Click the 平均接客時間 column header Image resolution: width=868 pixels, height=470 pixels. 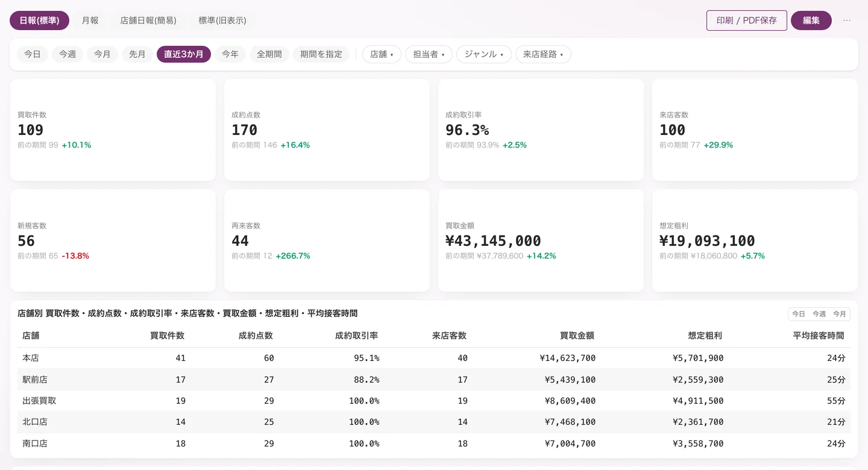(819, 336)
